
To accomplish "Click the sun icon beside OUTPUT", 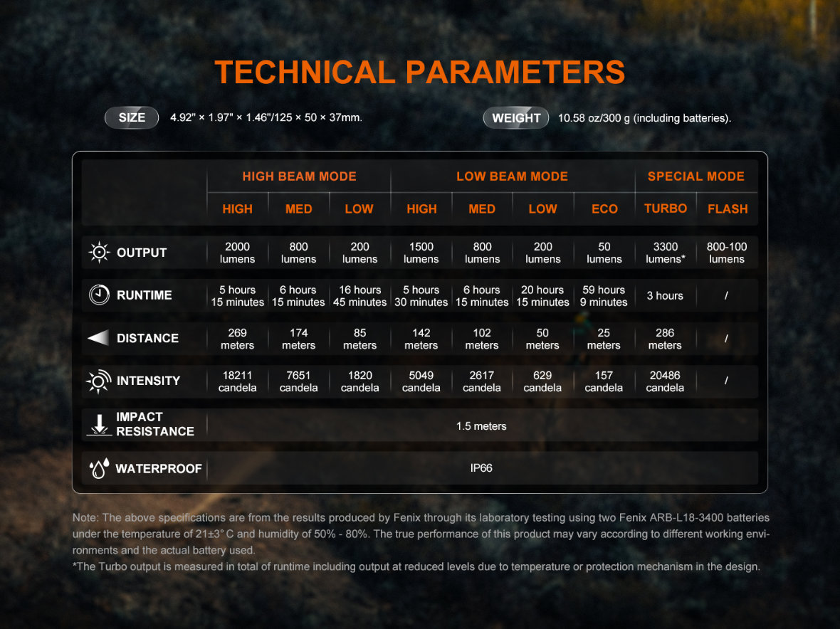I will [x=99, y=252].
